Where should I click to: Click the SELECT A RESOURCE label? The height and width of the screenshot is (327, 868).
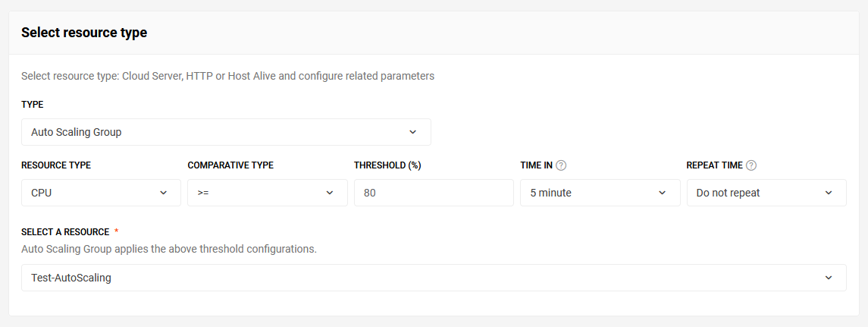(65, 231)
